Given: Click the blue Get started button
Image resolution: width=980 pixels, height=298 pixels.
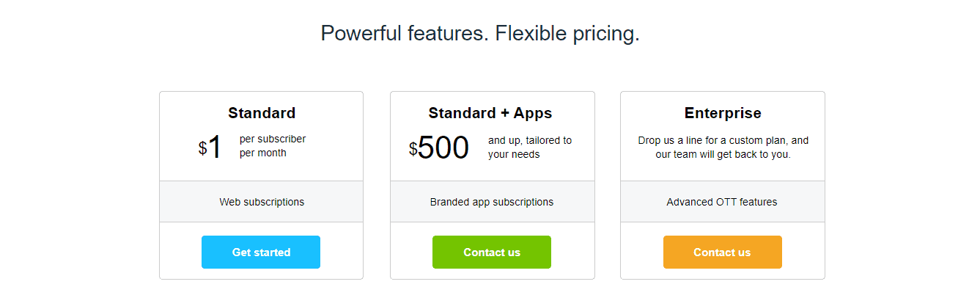Looking at the screenshot, I should point(261,252).
